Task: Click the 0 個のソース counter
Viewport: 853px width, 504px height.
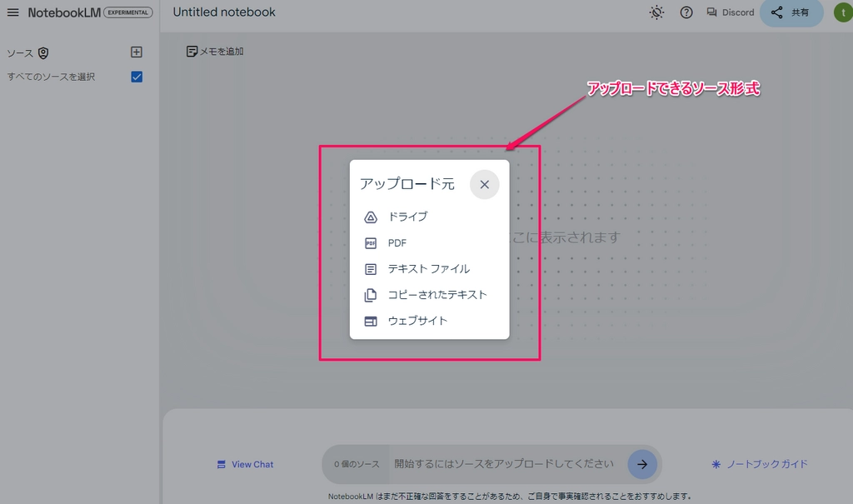Action: 357,464
